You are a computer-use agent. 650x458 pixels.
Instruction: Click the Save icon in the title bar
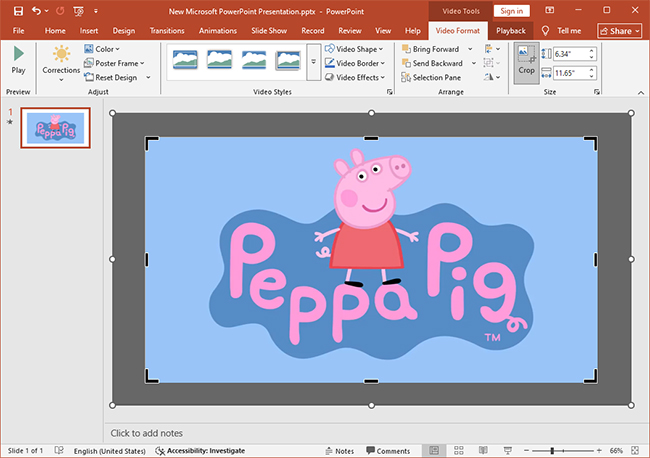point(18,11)
